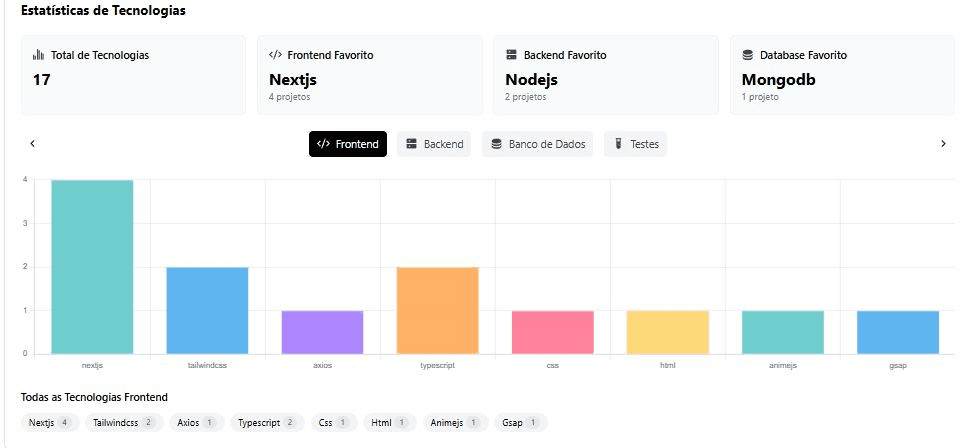Click the purple axios bar
The width and height of the screenshot is (966, 448).
[322, 332]
